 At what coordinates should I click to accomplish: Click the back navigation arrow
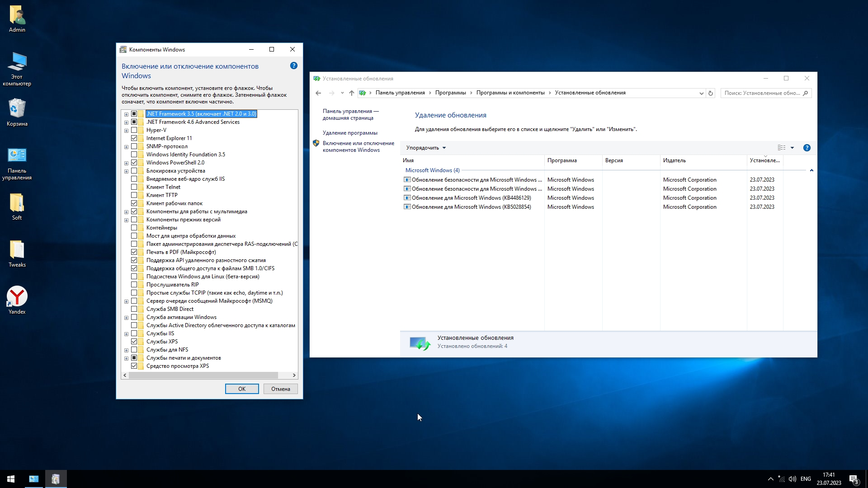pyautogui.click(x=318, y=93)
